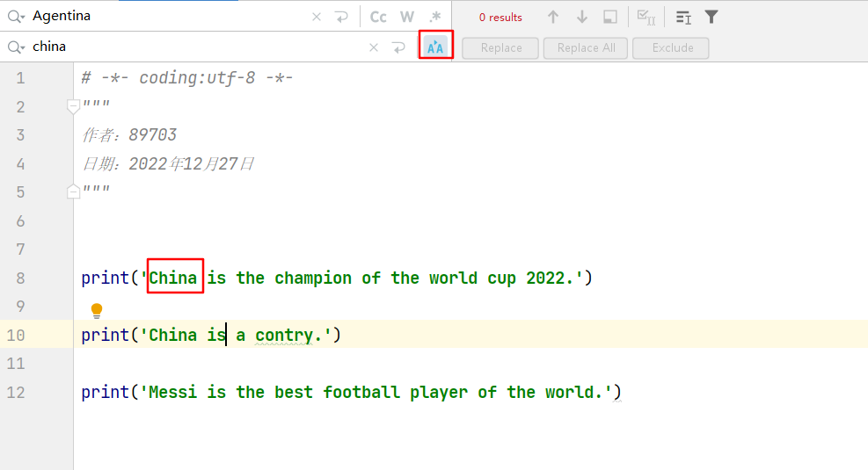This screenshot has width=868, height=470.
Task: Clear the 'Agentina' search text
Action: tap(317, 17)
